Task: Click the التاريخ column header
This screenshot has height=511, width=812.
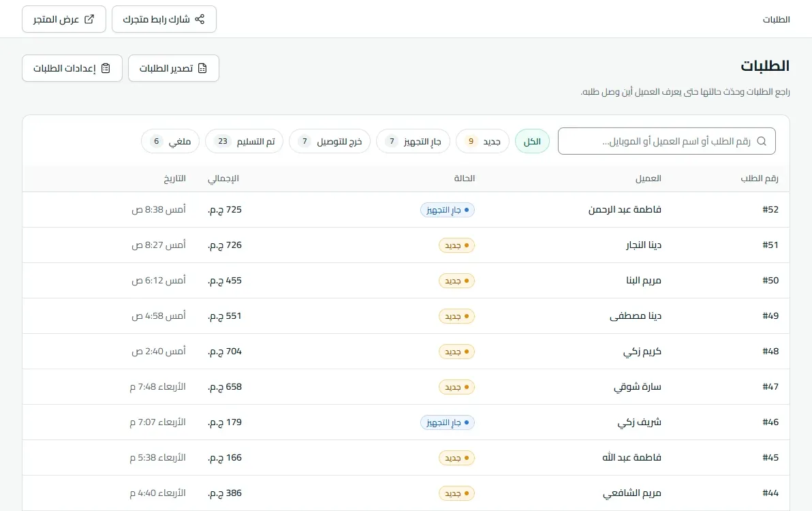Action: pyautogui.click(x=174, y=179)
